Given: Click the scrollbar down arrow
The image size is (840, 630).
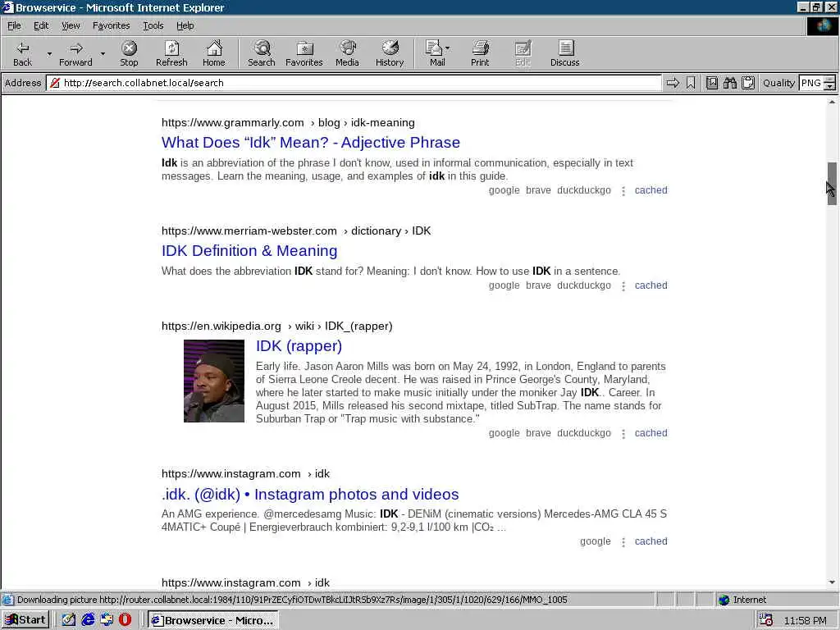Looking at the screenshot, I should coord(832,582).
